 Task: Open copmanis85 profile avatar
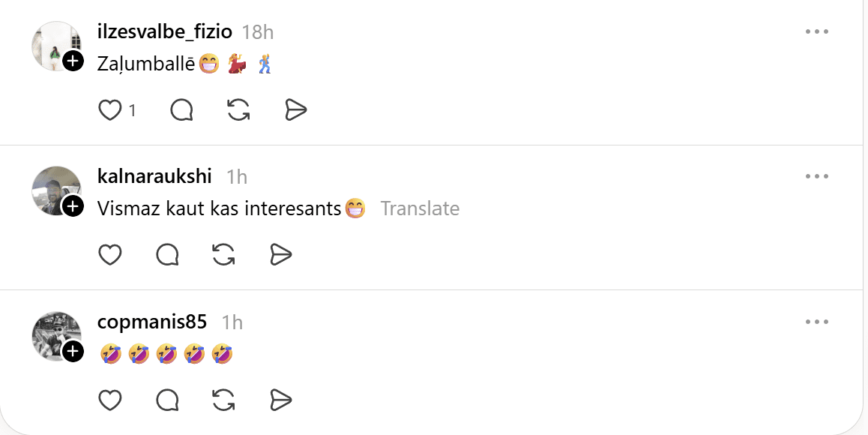(x=55, y=334)
